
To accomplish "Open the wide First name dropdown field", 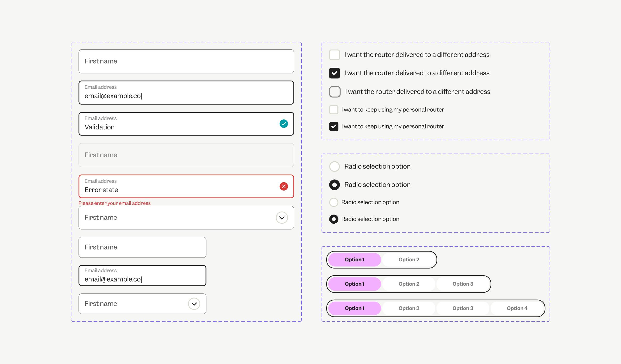I will click(x=176, y=218).
